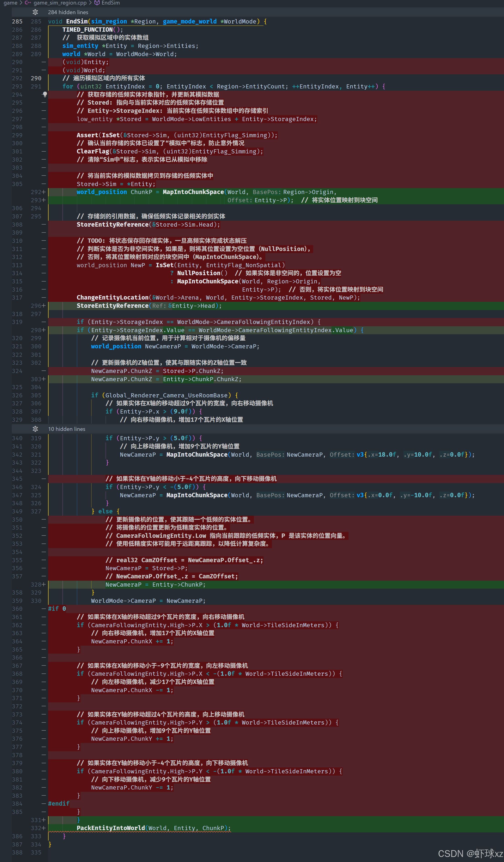Viewport: 504px width, 862px height.
Task: Select the EndSim symbol breadcrumb
Action: point(110,3)
